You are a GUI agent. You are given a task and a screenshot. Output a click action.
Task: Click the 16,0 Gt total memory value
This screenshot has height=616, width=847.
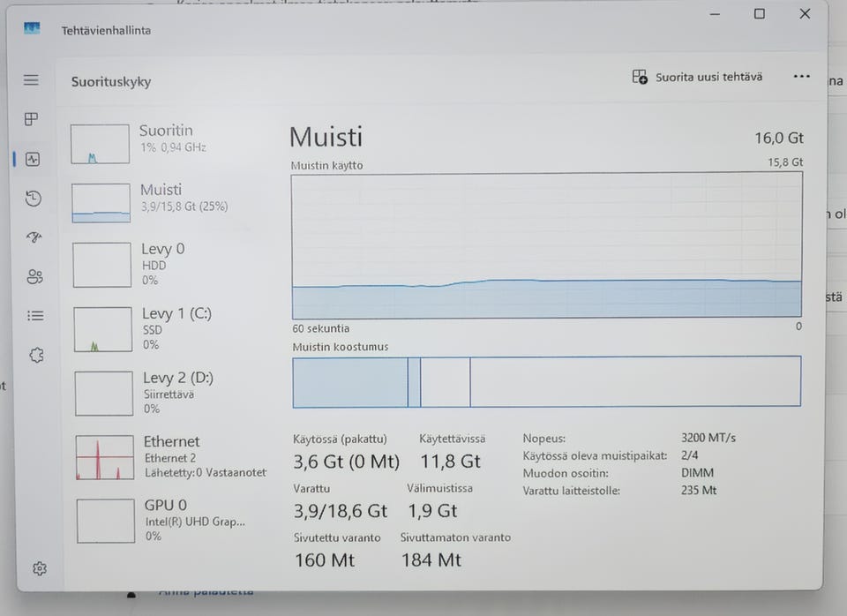click(779, 139)
